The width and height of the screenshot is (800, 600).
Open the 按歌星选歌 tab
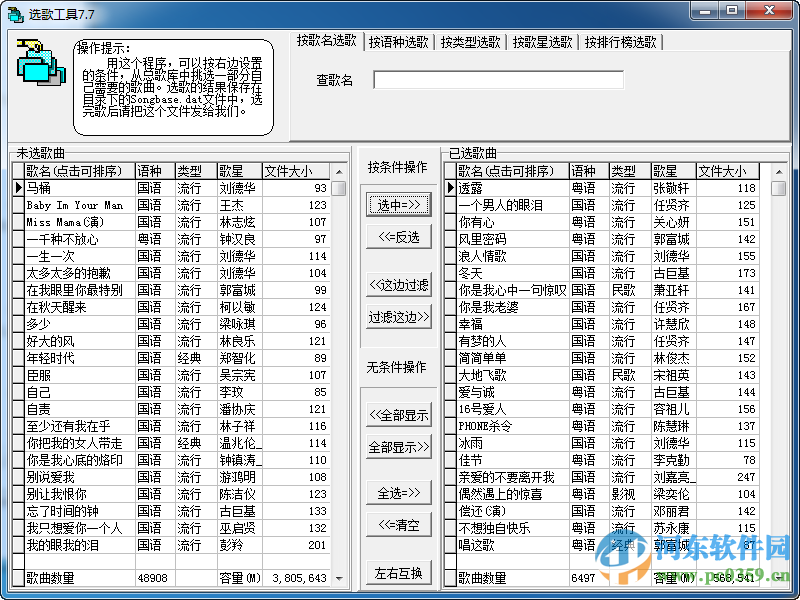click(542, 42)
